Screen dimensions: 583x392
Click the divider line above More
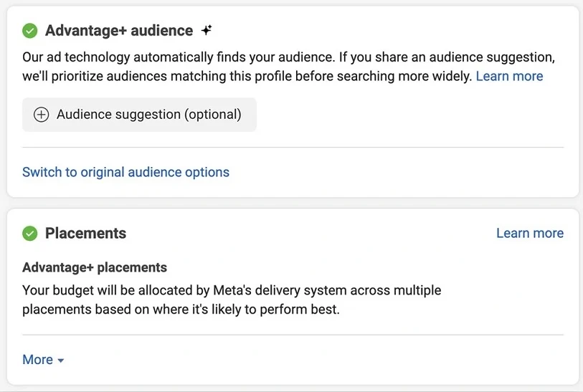coord(293,335)
